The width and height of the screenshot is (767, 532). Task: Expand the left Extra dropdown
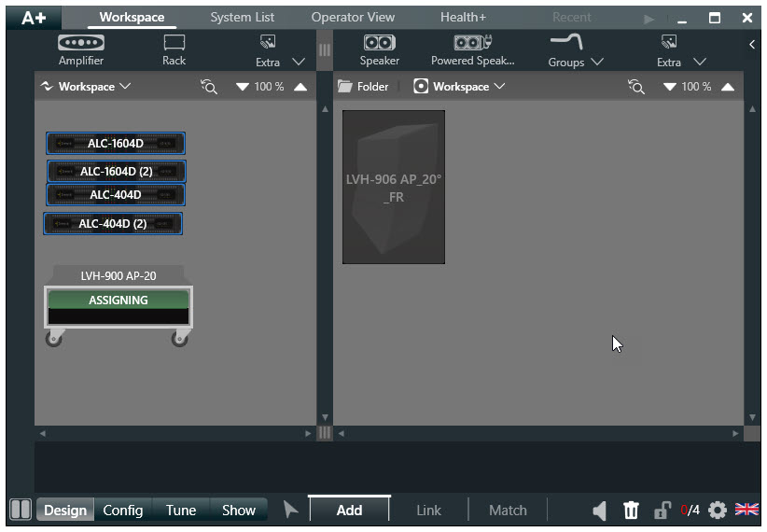click(280, 51)
